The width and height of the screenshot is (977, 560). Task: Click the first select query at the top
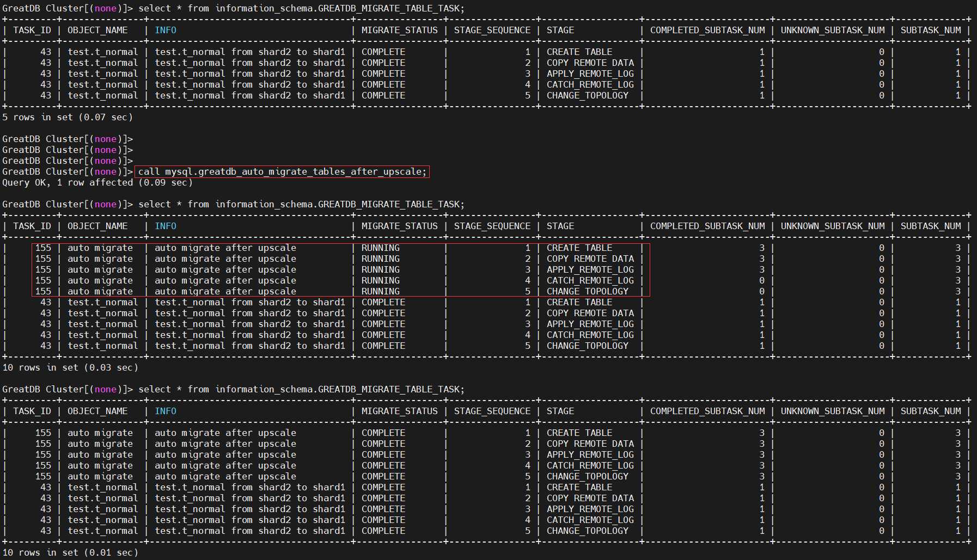coord(301,9)
